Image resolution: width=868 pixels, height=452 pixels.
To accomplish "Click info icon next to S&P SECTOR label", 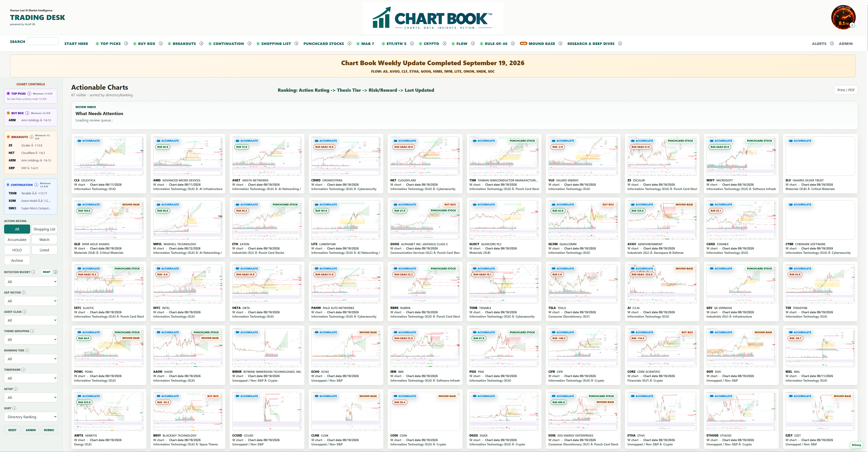I will [x=24, y=292].
